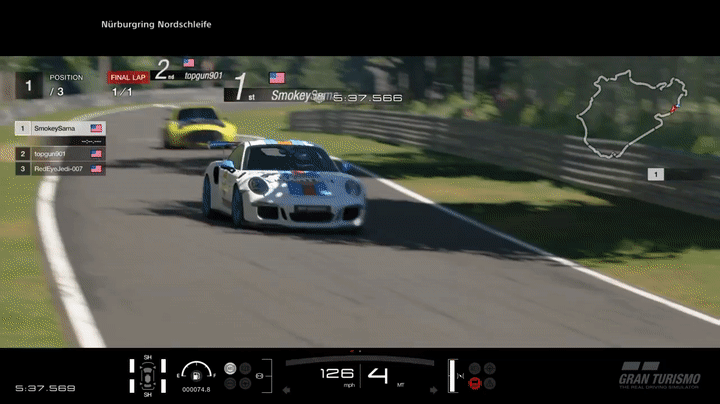720x404 pixels.
Task: Click the red warning indicator icon
Action: click(x=475, y=383)
